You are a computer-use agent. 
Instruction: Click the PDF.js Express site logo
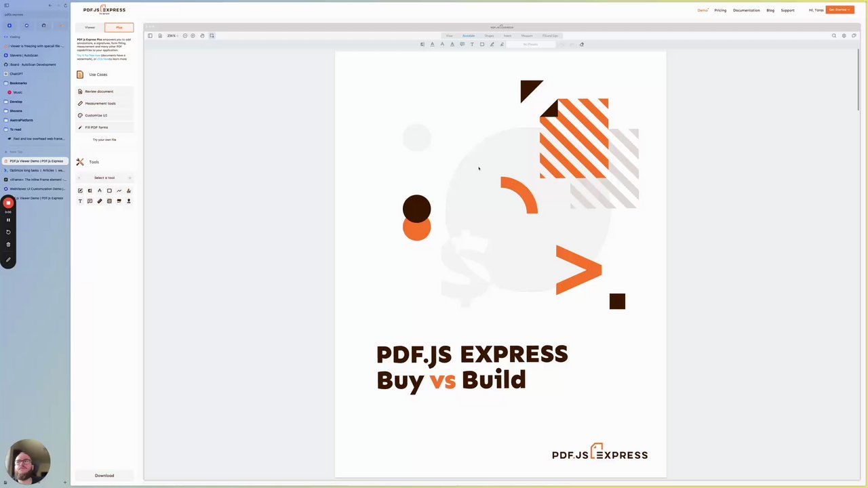104,10
